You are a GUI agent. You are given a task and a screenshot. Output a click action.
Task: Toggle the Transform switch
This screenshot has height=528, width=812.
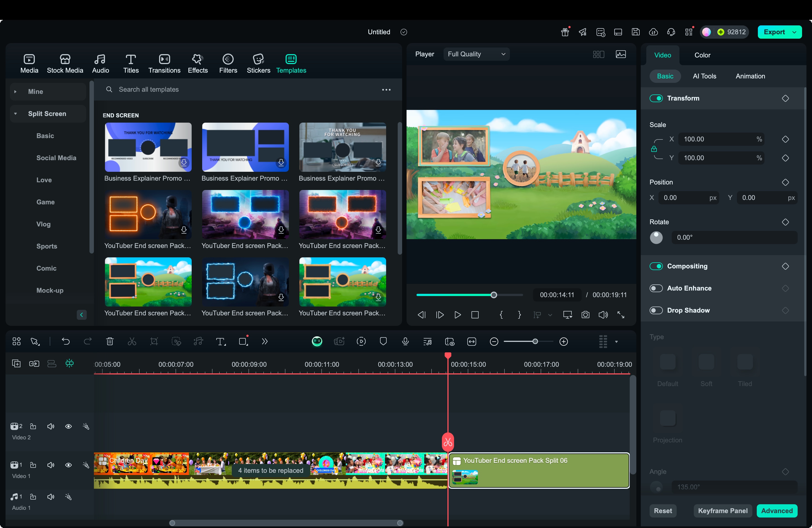(x=656, y=98)
